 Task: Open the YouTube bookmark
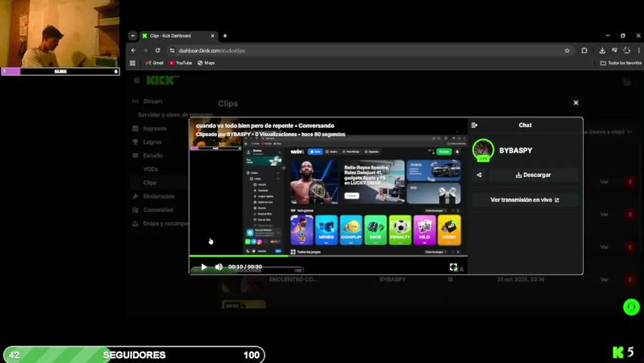(x=180, y=63)
